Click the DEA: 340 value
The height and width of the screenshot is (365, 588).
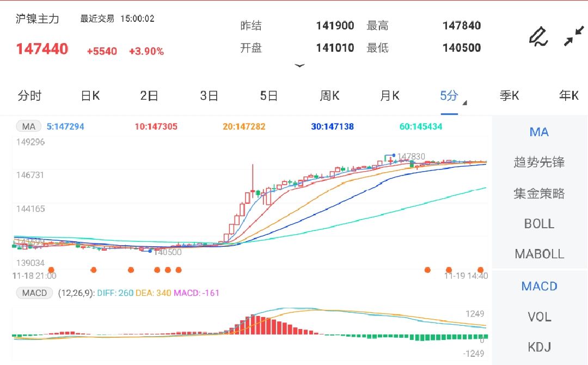(x=154, y=293)
